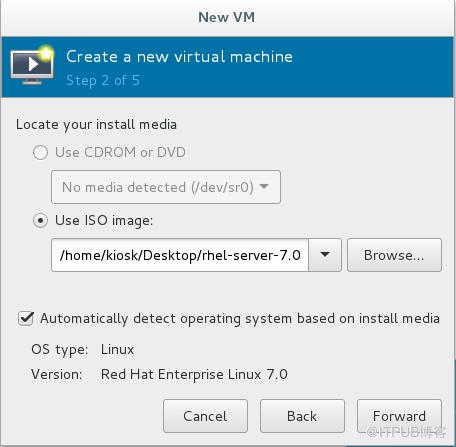Screen dimensions: 456x447
Task: Expand the ISO image path dropdown arrow
Action: pyautogui.click(x=325, y=255)
